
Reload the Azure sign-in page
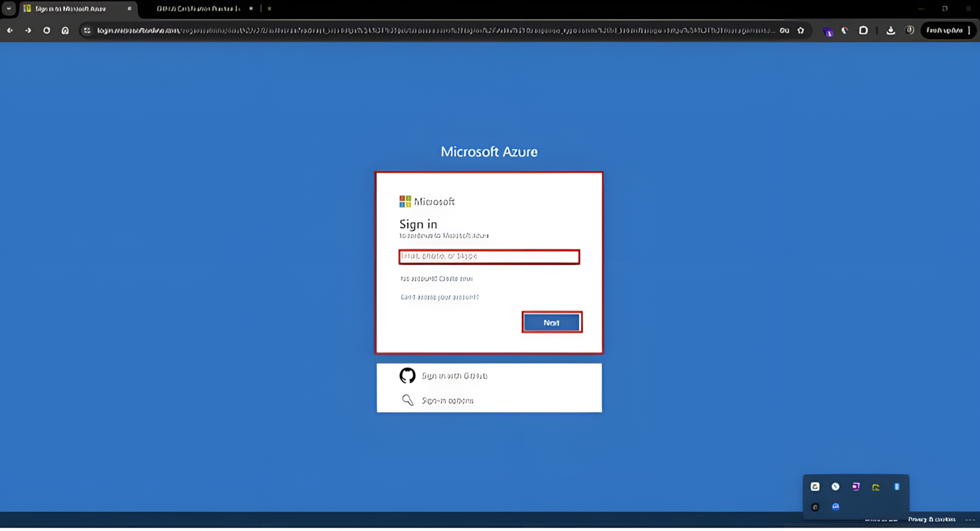click(x=46, y=30)
